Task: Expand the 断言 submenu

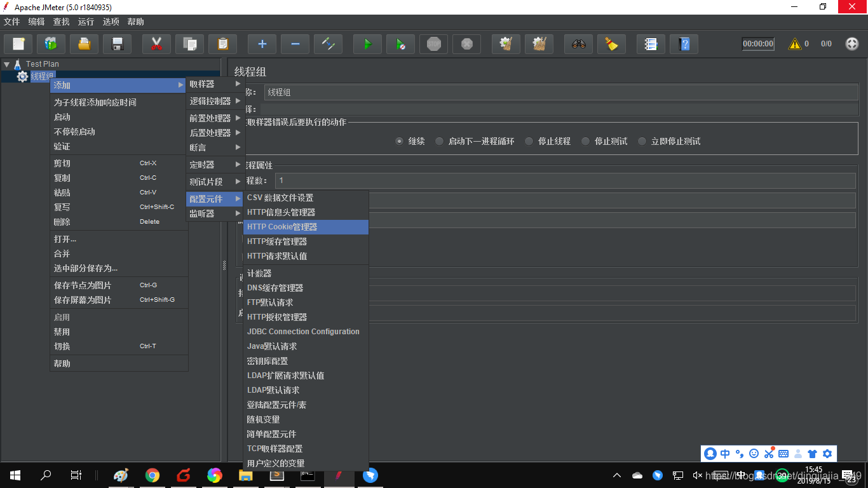Action: [x=215, y=147]
